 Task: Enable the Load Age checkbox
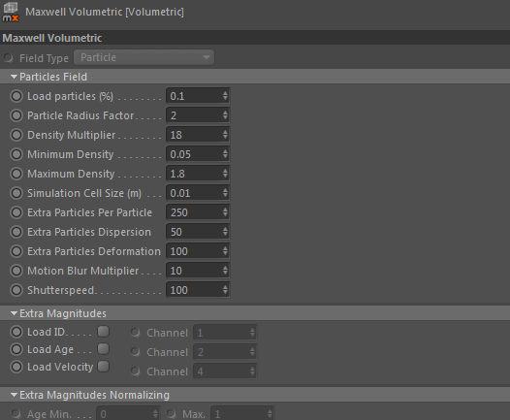point(104,349)
